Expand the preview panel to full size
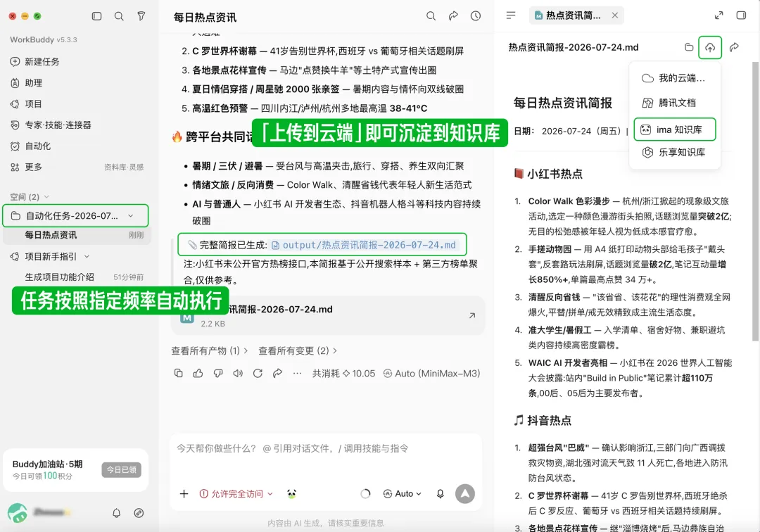 (718, 15)
